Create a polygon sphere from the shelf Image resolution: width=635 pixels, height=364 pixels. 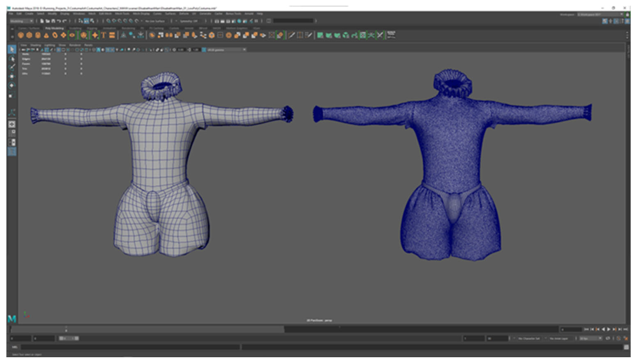(21, 35)
